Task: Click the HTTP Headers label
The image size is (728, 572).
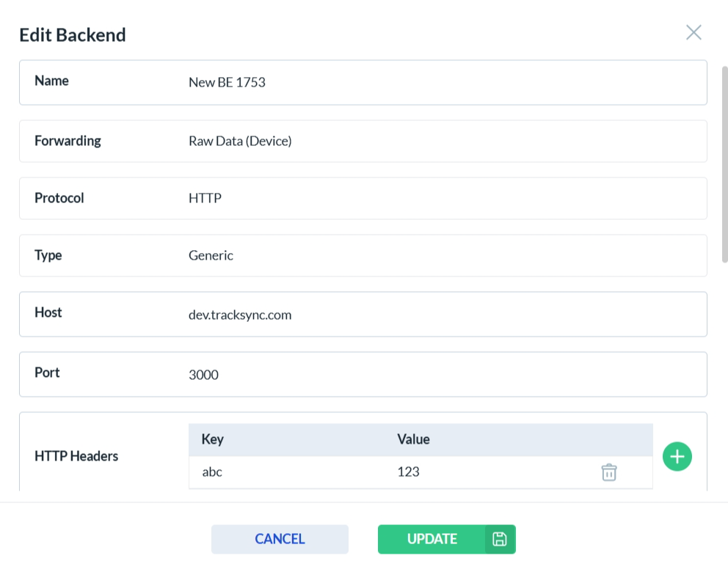Action: pos(76,456)
